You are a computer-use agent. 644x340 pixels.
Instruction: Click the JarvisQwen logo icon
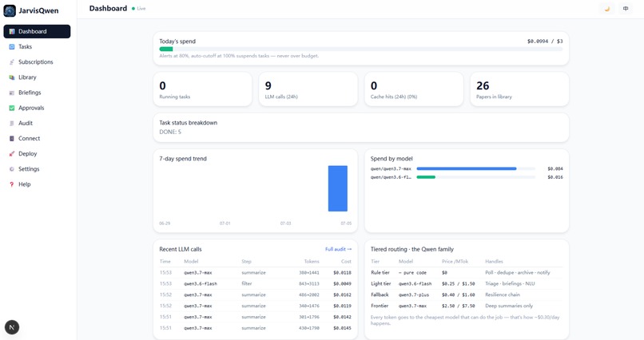point(10,10)
